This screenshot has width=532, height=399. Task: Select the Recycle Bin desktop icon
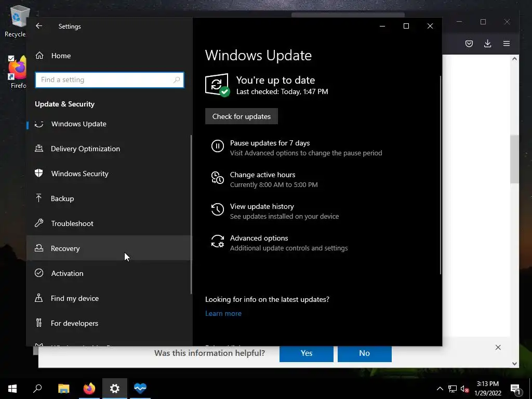point(16,21)
